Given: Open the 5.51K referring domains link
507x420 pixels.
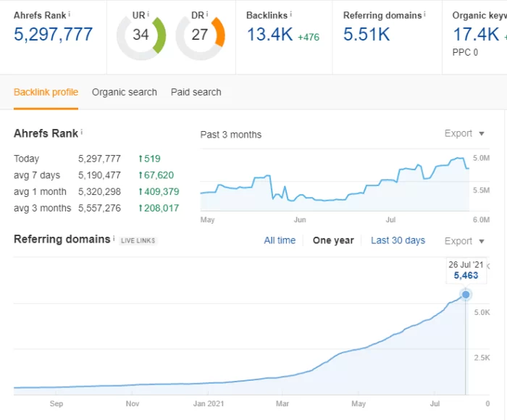Looking at the screenshot, I should coord(366,34).
